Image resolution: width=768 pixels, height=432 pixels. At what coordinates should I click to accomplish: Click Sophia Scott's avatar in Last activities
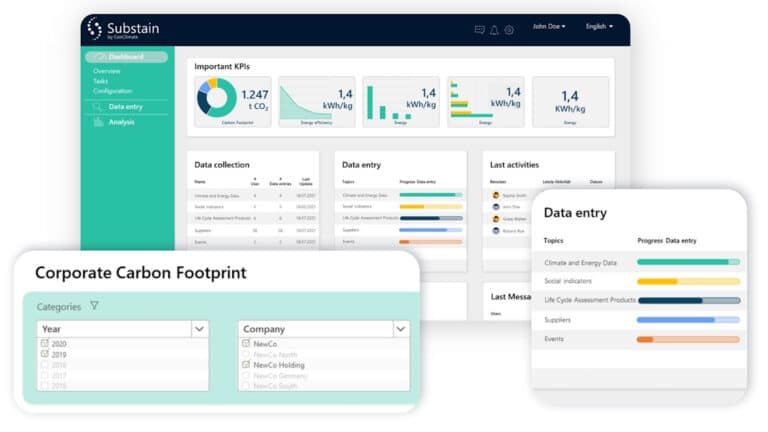click(496, 195)
